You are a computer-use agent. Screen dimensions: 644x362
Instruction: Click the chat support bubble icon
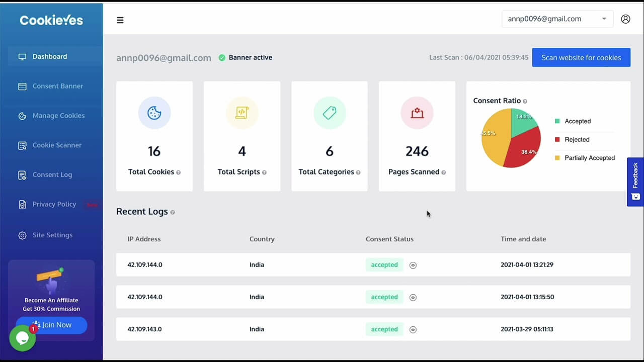[22, 338]
